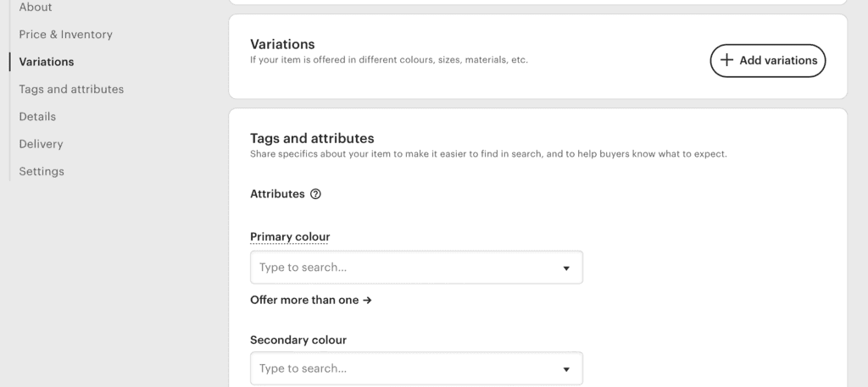Click the dotted-underlined Primary colour label
The width and height of the screenshot is (868, 387).
[290, 236]
